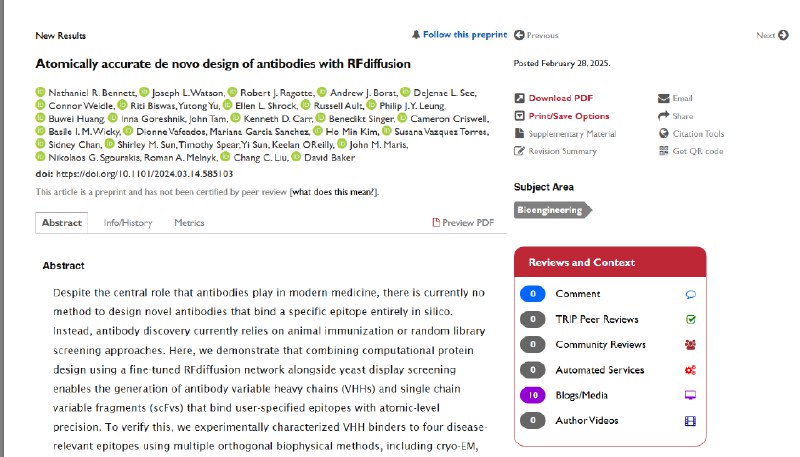Viewport: 800px width, 457px height.
Task: Open the 'what does this mean?' link
Action: tap(334, 191)
